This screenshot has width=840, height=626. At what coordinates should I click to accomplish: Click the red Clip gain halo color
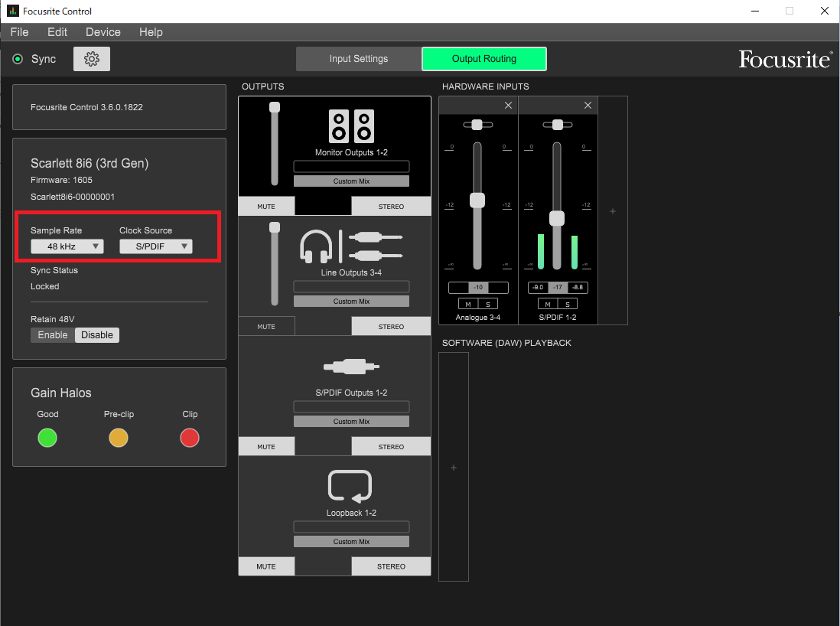pos(190,438)
